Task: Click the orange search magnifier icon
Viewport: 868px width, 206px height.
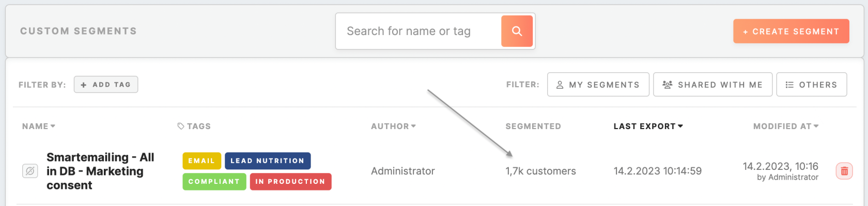Action: tap(517, 31)
